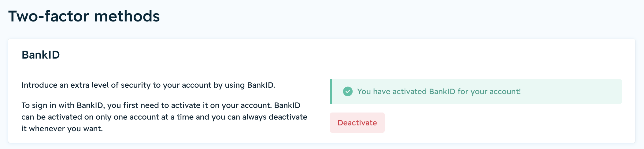644x149 pixels.
Task: Click the blank header area right of the BankID title
Action: pos(346,55)
